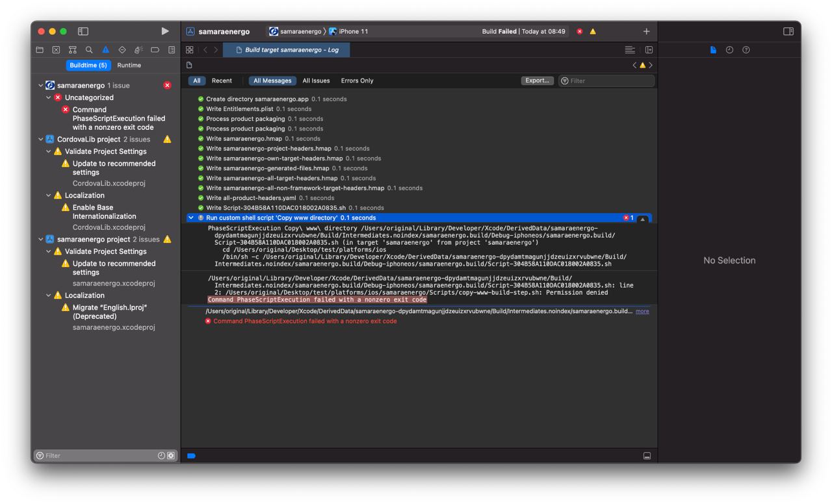Open editor options lines icon
The height and width of the screenshot is (504, 832).
(x=630, y=50)
